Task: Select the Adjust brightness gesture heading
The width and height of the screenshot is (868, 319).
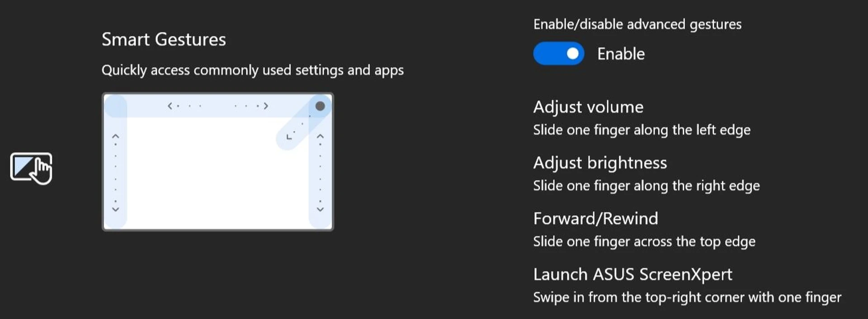Action: coord(600,163)
